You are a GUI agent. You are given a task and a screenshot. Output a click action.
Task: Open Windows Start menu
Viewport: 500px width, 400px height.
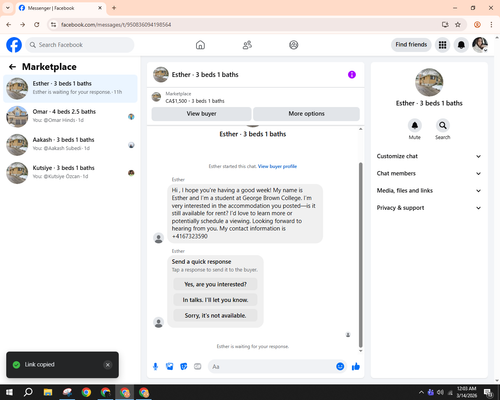pos(9,392)
